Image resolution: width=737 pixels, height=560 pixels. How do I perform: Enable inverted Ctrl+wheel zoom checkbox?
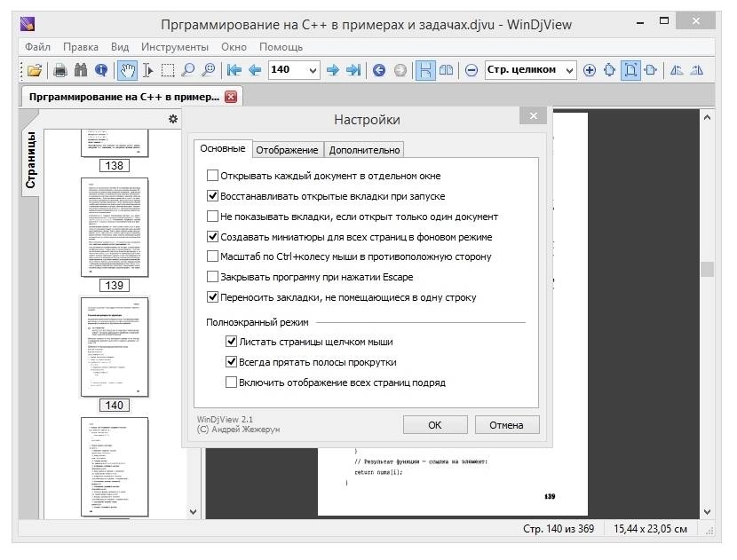[x=212, y=256]
